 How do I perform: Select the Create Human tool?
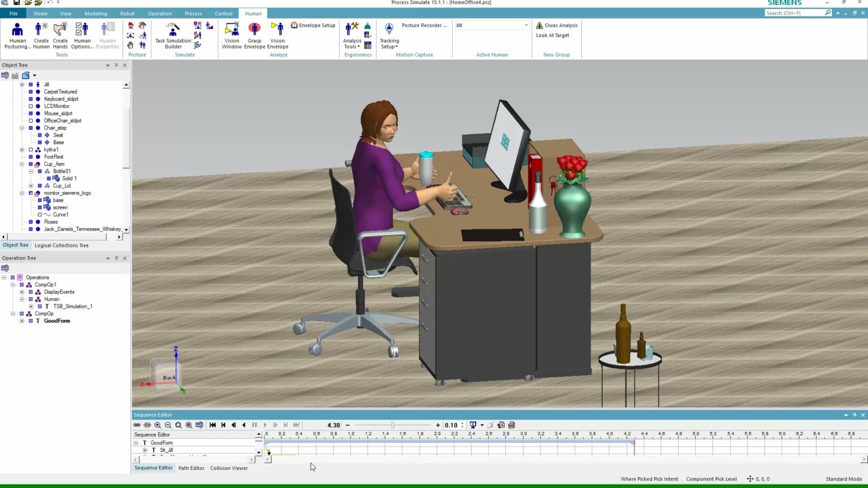pyautogui.click(x=41, y=34)
